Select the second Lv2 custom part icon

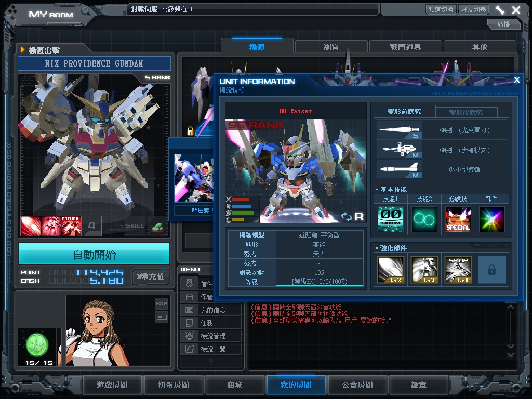(x=424, y=270)
